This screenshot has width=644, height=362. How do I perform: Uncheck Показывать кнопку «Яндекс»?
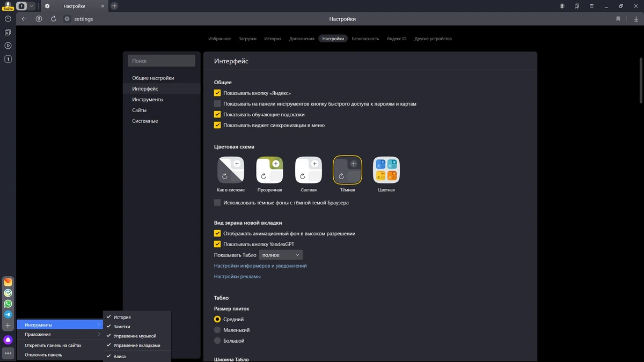click(217, 93)
